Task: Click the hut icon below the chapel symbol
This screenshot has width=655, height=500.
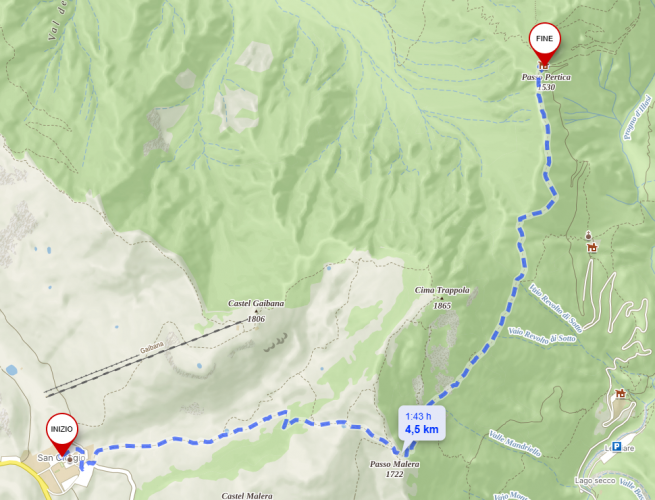Action: coord(592,248)
